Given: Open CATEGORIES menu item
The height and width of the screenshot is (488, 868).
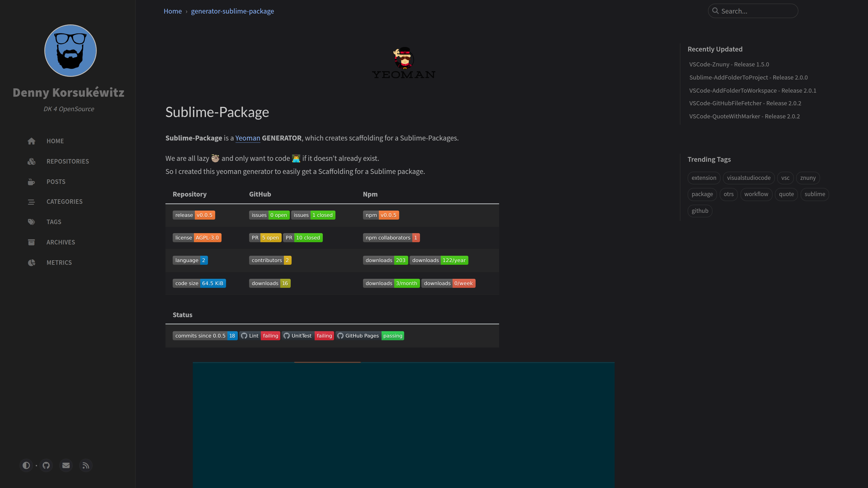Looking at the screenshot, I should (x=64, y=202).
